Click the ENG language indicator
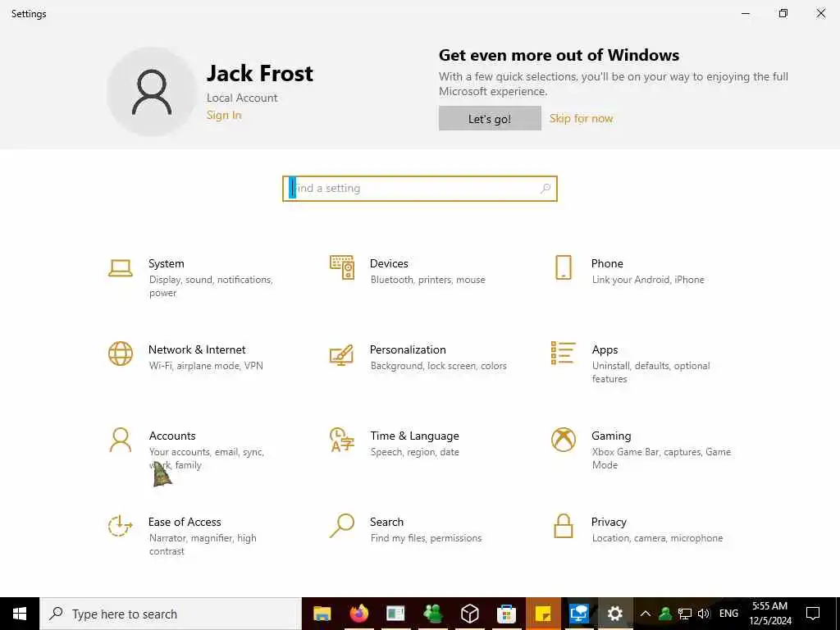 coord(728,614)
